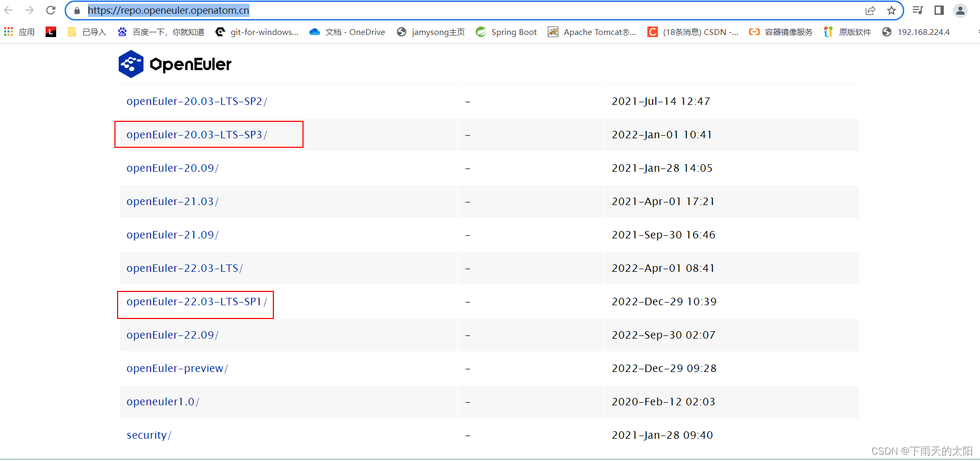
Task: Open the apps grid bookmark
Action: click(x=19, y=32)
